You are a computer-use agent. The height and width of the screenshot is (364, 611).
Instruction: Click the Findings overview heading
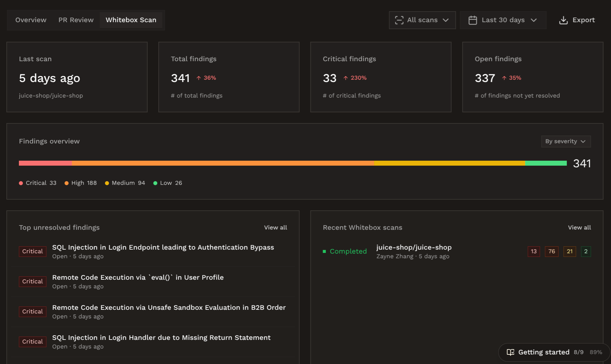49,141
